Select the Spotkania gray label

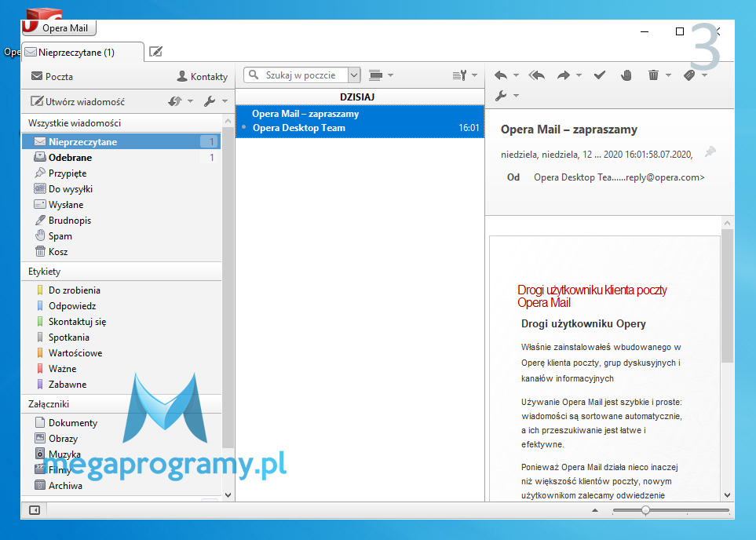click(122, 337)
